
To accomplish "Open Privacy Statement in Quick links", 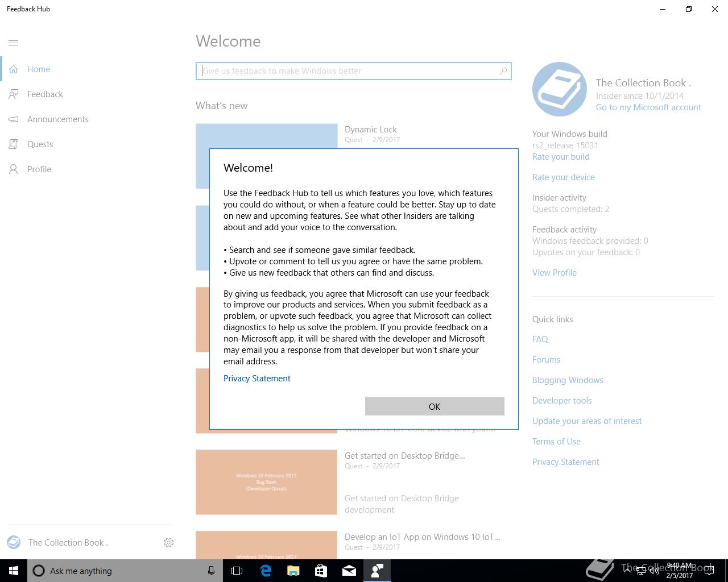I will (566, 462).
